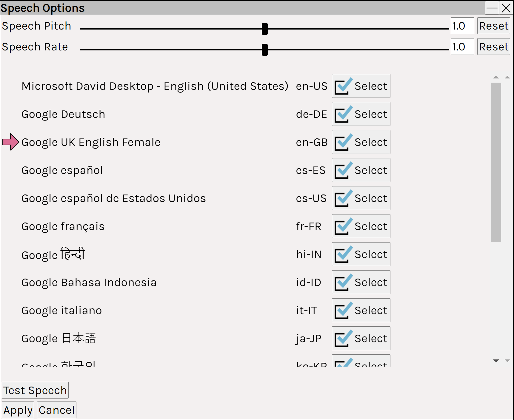Click the Speech Pitch value field
The image size is (514, 420).
(x=462, y=26)
